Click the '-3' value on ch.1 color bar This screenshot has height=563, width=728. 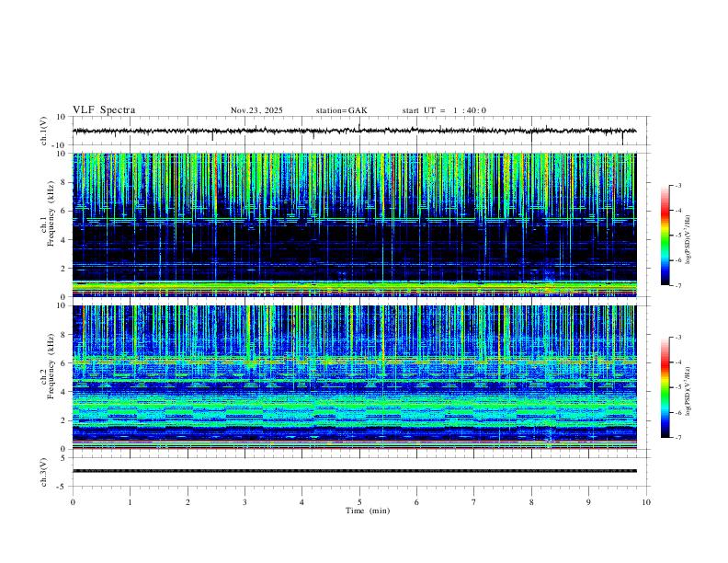coord(678,185)
